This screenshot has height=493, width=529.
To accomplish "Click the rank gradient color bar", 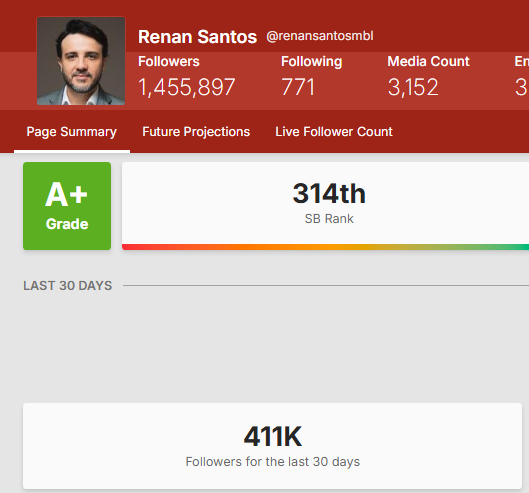I will pyautogui.click(x=326, y=247).
